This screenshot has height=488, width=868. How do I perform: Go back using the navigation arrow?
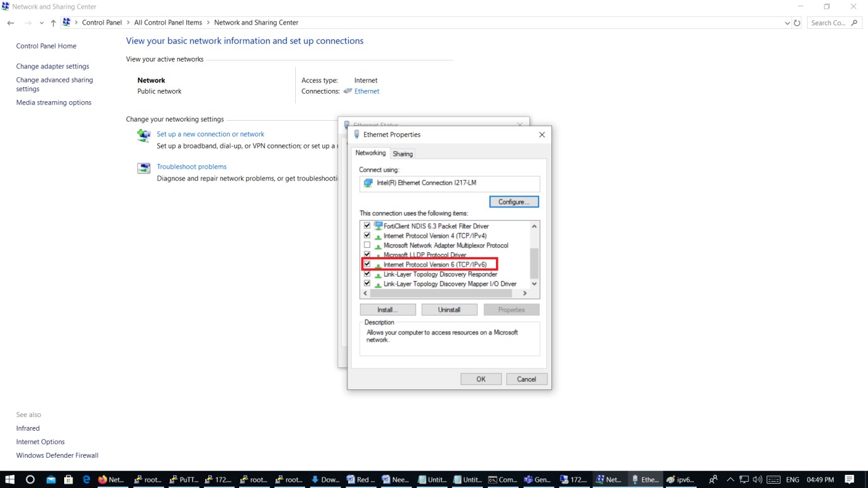click(11, 23)
